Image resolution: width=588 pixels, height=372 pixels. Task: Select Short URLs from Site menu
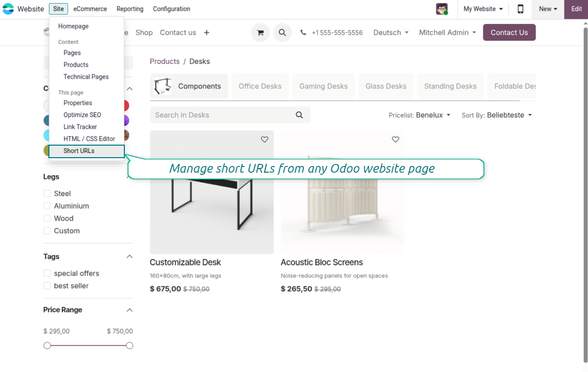click(79, 151)
